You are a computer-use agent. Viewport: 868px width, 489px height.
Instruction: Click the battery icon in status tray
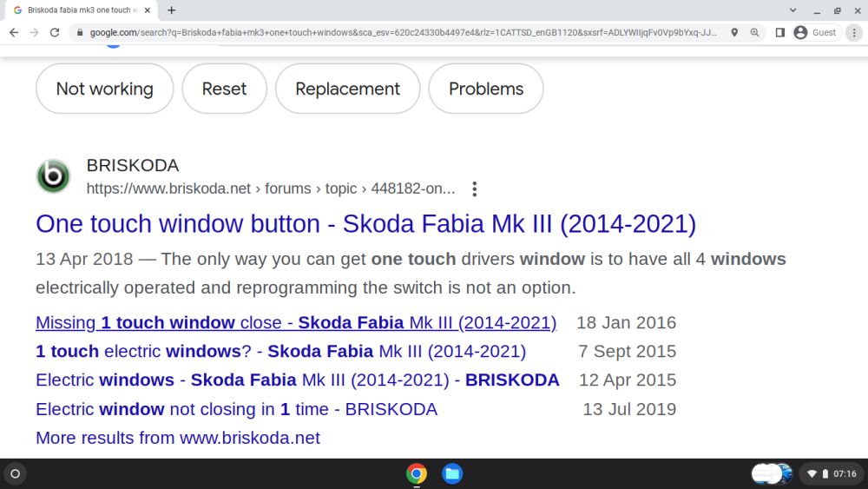(x=825, y=474)
